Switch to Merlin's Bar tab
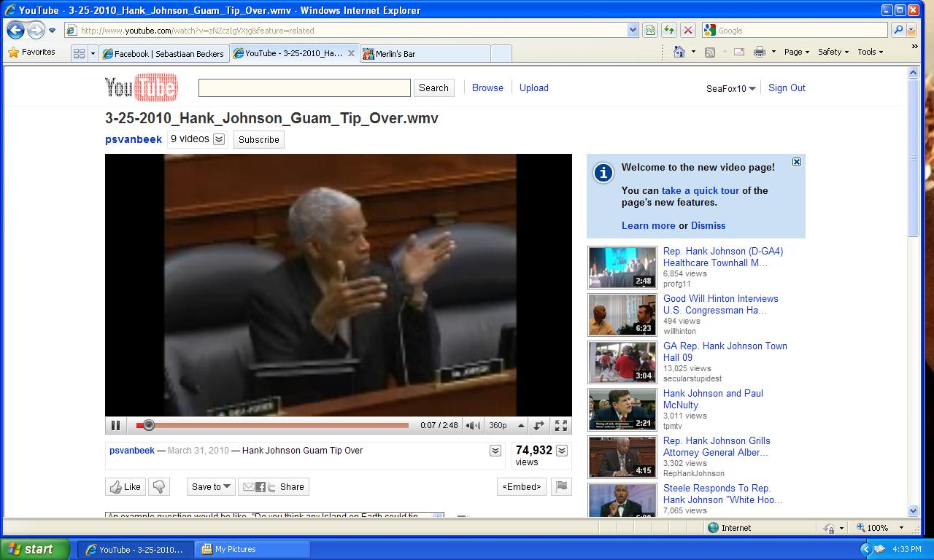The image size is (934, 560). coord(425,53)
